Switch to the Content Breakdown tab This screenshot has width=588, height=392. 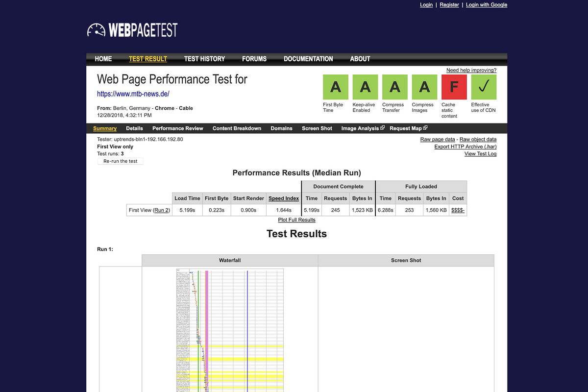(x=237, y=128)
